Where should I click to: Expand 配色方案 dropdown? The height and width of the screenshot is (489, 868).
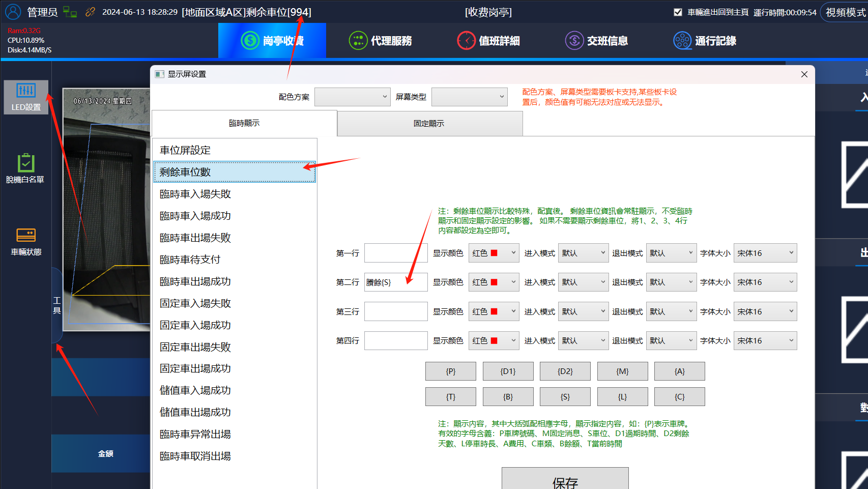click(x=352, y=97)
